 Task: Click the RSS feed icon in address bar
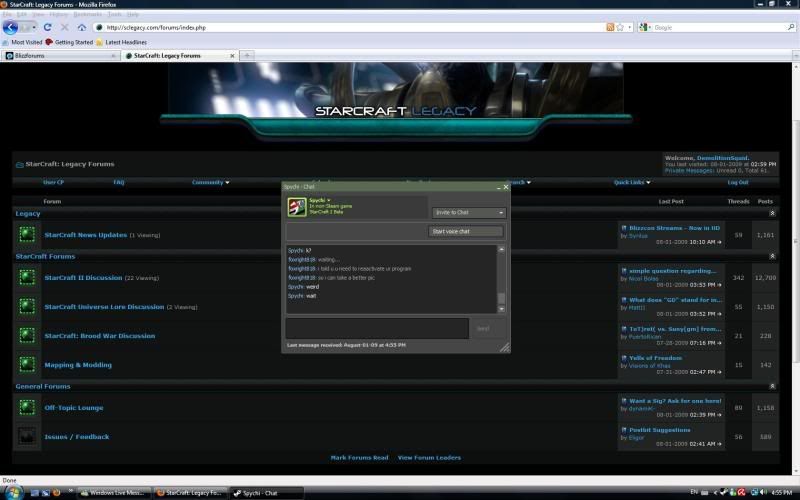611,27
